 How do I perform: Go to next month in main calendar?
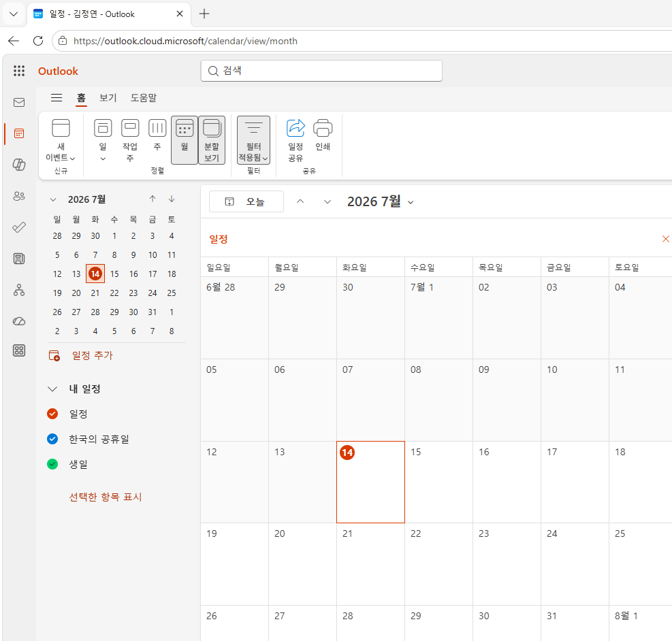(327, 201)
